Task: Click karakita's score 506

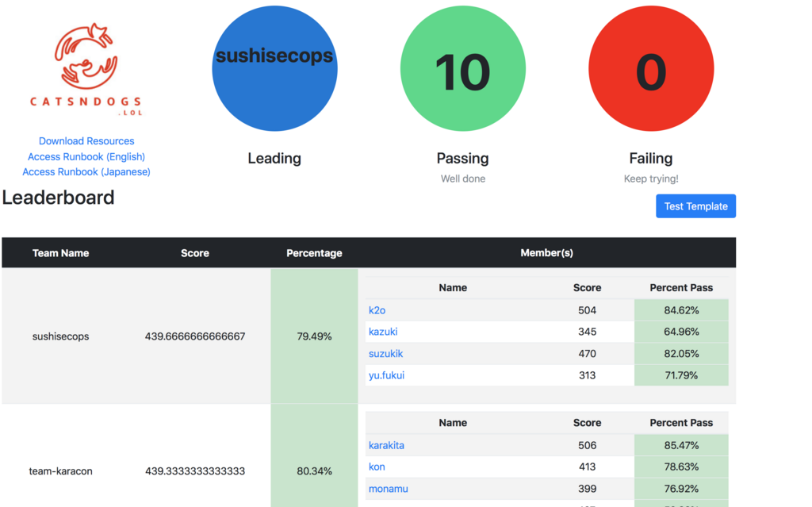Action: [588, 445]
